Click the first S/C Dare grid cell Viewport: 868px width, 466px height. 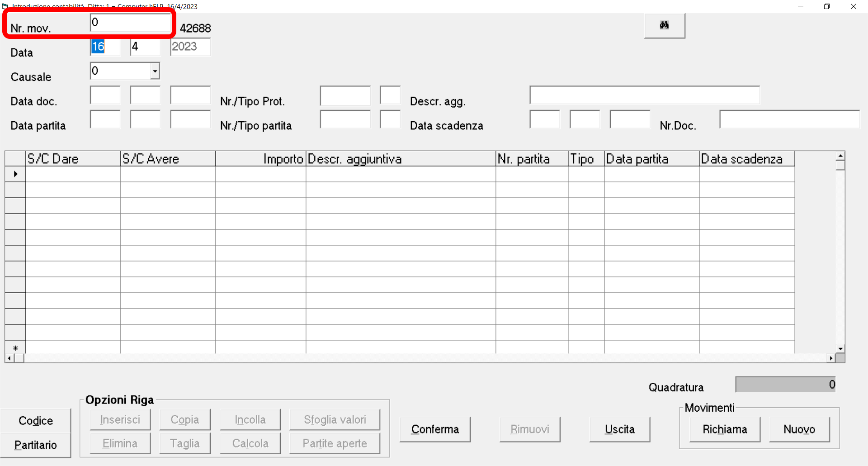pos(73,174)
